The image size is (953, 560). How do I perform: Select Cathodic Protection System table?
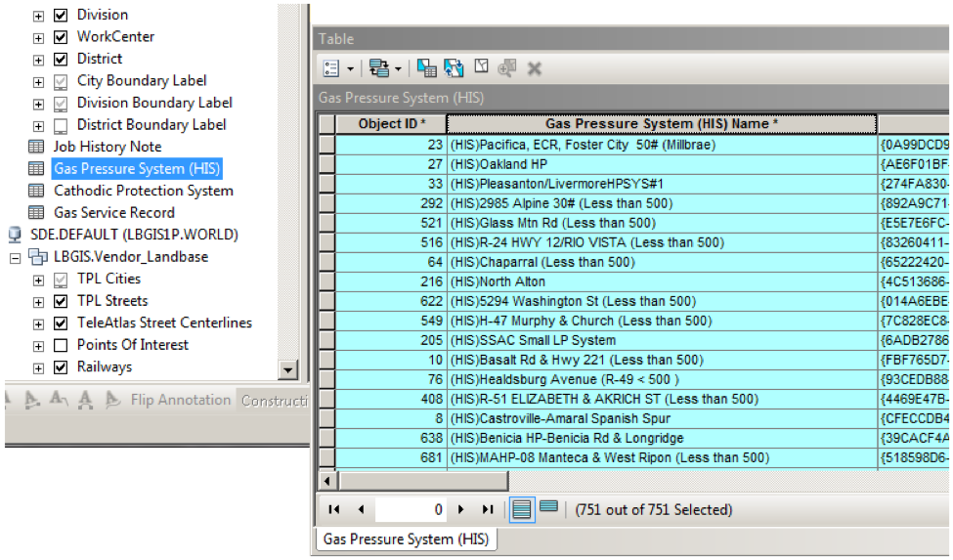143,191
